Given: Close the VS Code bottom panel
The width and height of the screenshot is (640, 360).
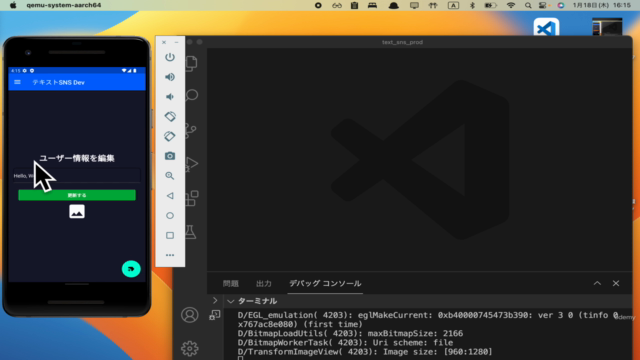Looking at the screenshot, I should point(616,283).
